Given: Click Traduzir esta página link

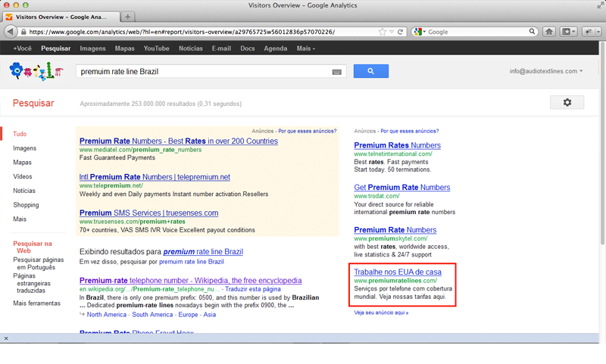Looking at the screenshot, I should 253,289.
